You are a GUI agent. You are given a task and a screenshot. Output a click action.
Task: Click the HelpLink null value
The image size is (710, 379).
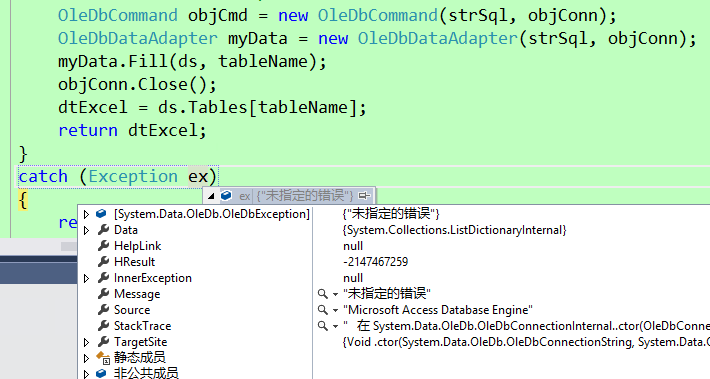pos(353,246)
